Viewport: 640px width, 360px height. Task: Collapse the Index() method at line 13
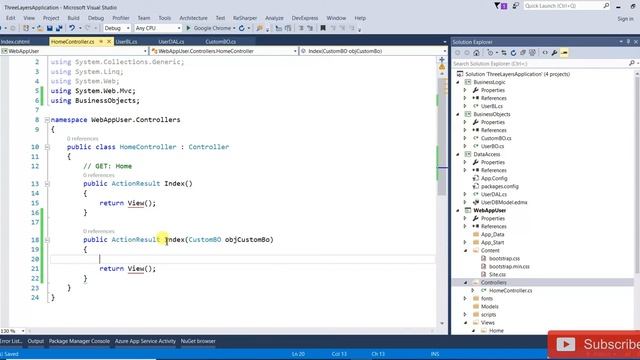click(x=47, y=184)
